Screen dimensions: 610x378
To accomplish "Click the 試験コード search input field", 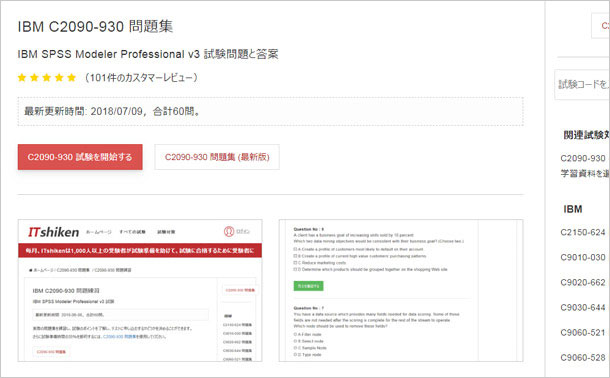I will tap(582, 84).
